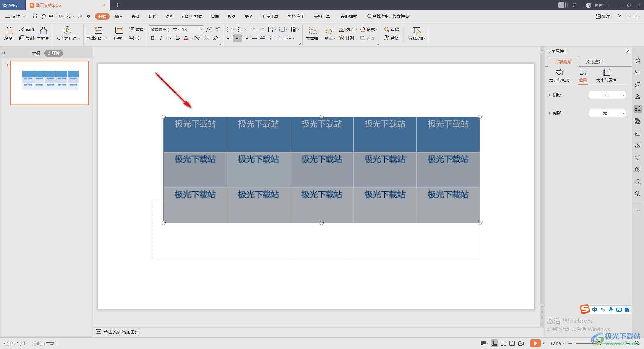Click the Paste icon
Image resolution: width=644 pixels, height=349 pixels.
point(9,30)
